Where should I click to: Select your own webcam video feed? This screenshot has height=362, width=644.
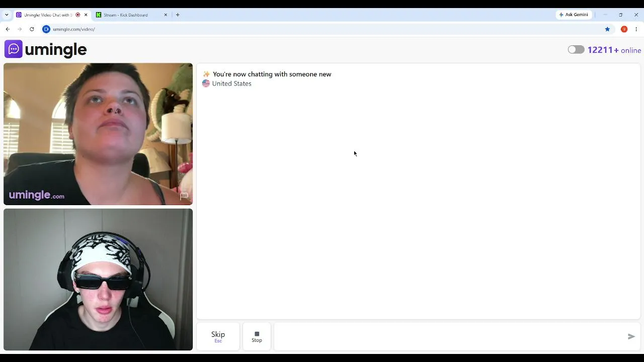(98, 280)
